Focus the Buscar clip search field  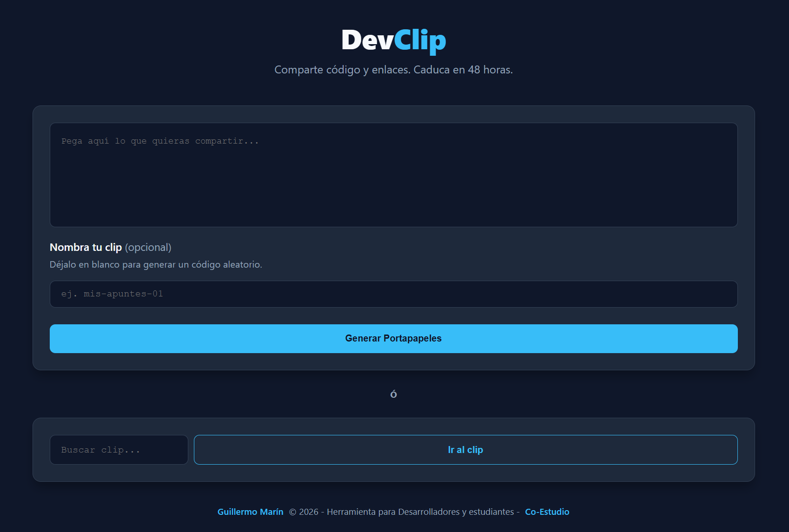119,449
